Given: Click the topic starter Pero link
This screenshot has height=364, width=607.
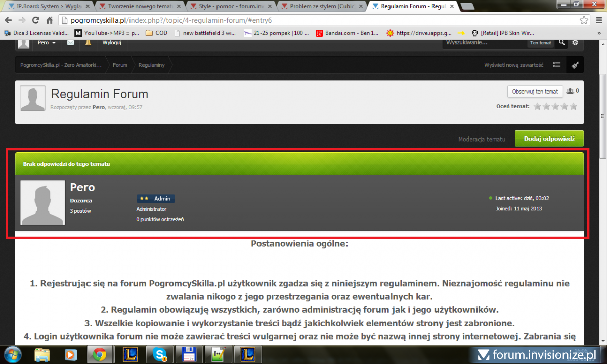Looking at the screenshot, I should pyautogui.click(x=99, y=107).
